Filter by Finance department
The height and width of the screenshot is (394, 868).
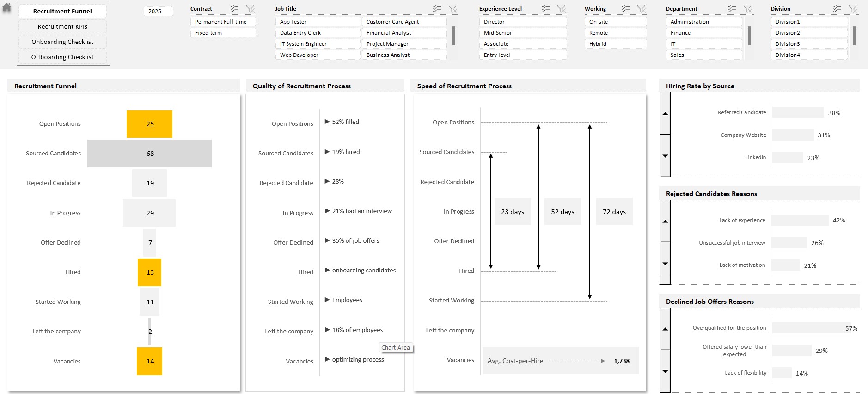pyautogui.click(x=703, y=33)
